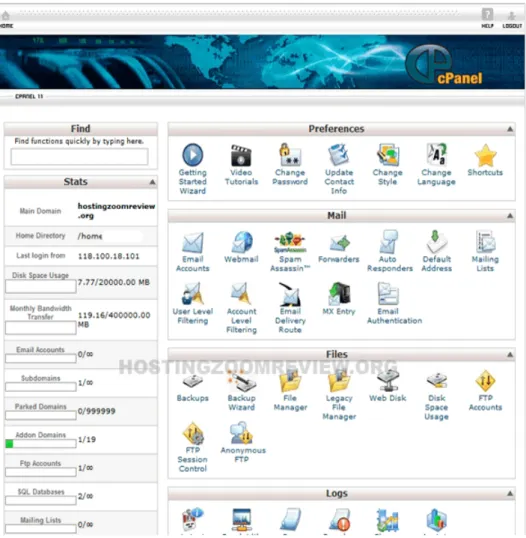Open Spam Assassin settings
526x538 pixels.
(290, 243)
